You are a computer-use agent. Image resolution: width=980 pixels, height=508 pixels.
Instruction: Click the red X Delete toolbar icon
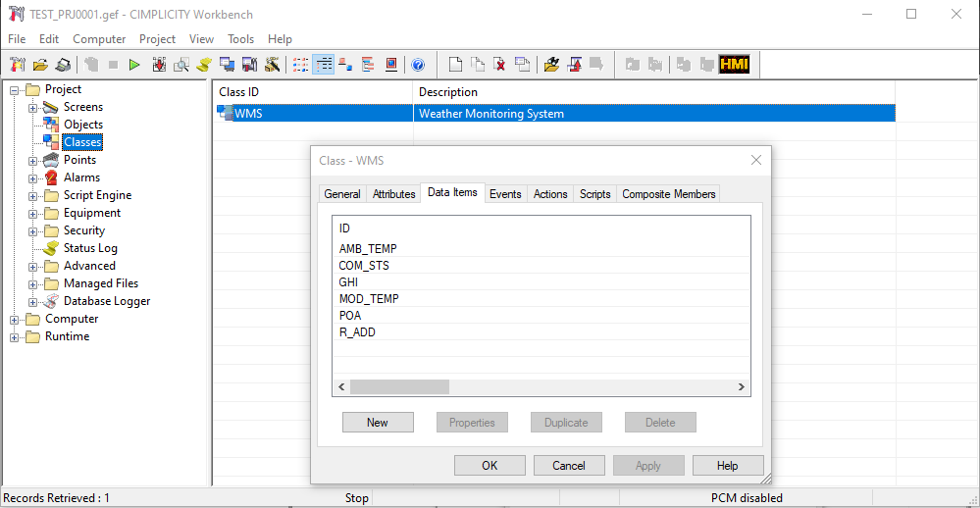pyautogui.click(x=500, y=65)
